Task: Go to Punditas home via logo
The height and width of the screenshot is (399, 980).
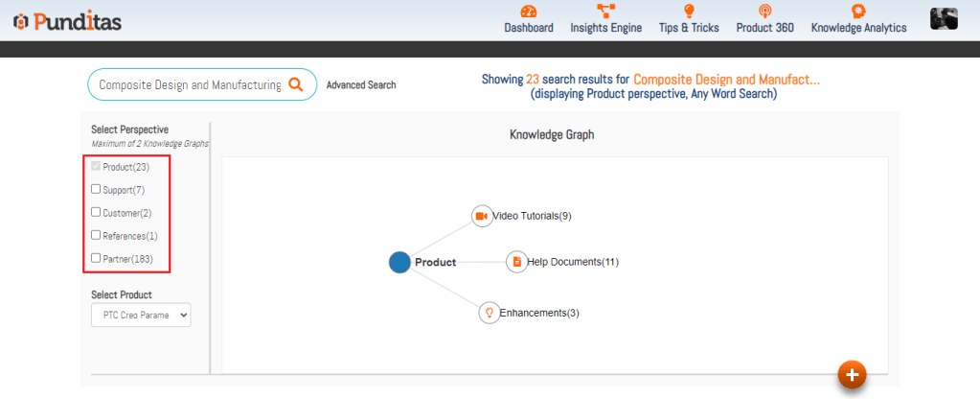Action: tap(67, 20)
